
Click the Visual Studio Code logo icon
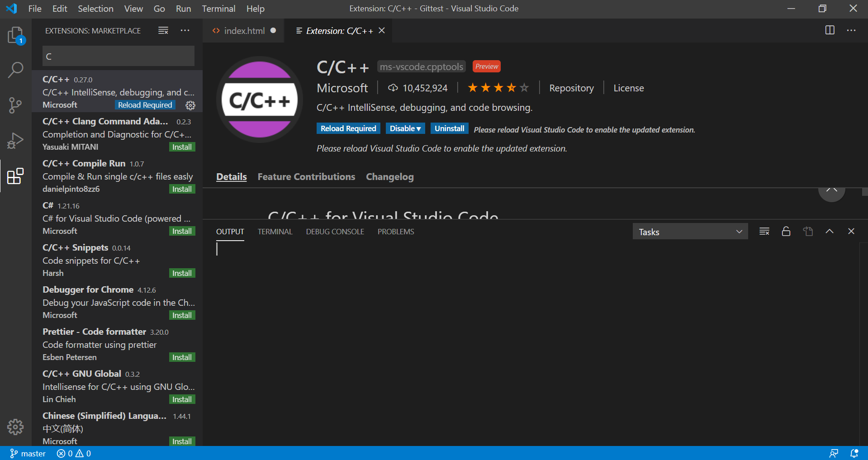(x=12, y=9)
